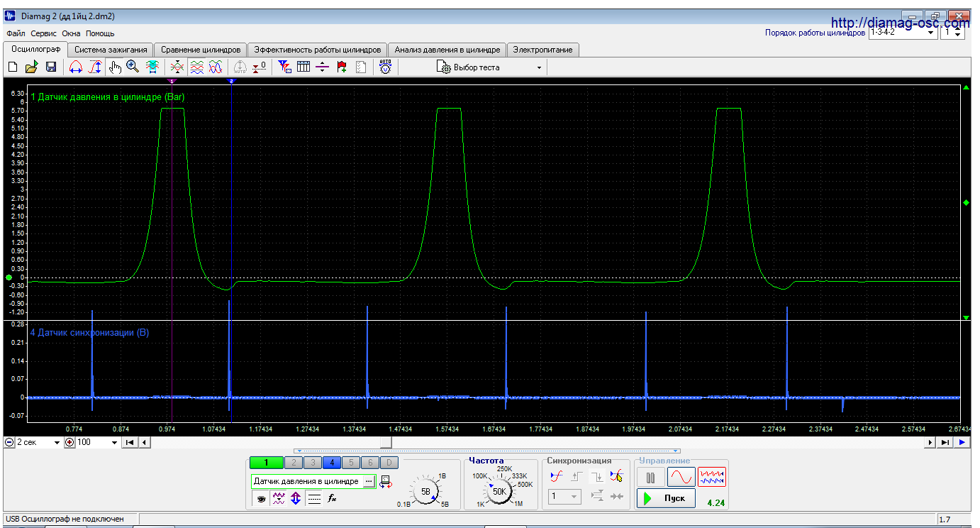Toggle channel 2 button
The image size is (980, 528).
click(x=293, y=463)
